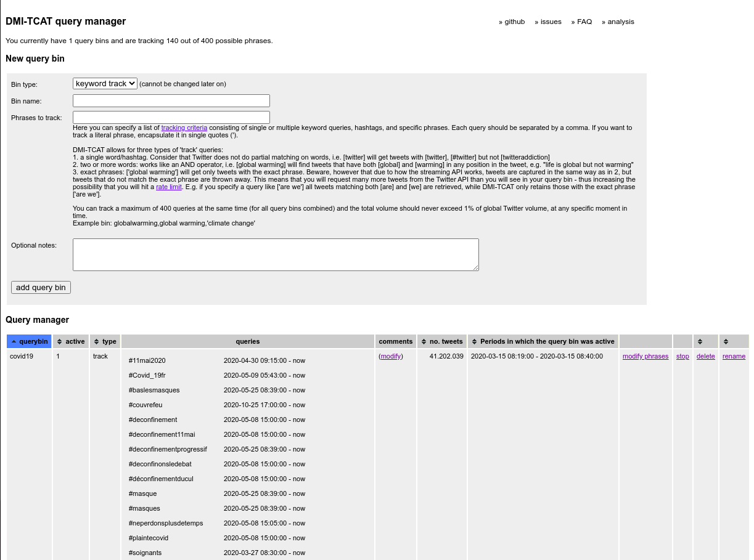Select the #soignants query entry
754x560 pixels.
145,553
